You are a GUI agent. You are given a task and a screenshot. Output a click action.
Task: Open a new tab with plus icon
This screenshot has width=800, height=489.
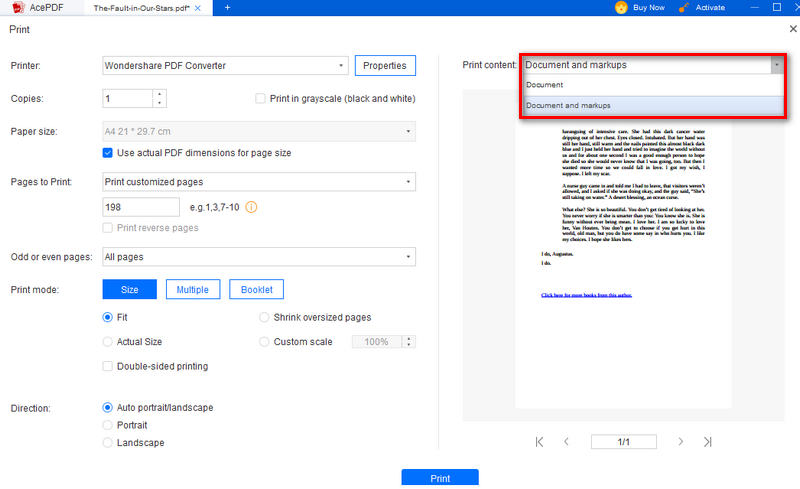point(228,8)
